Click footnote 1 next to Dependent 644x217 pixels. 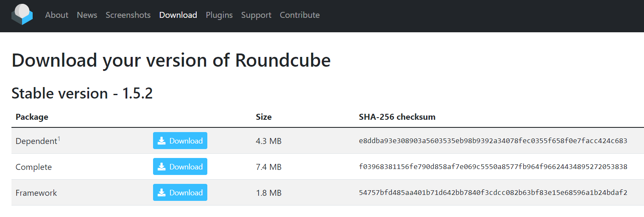tap(59, 138)
